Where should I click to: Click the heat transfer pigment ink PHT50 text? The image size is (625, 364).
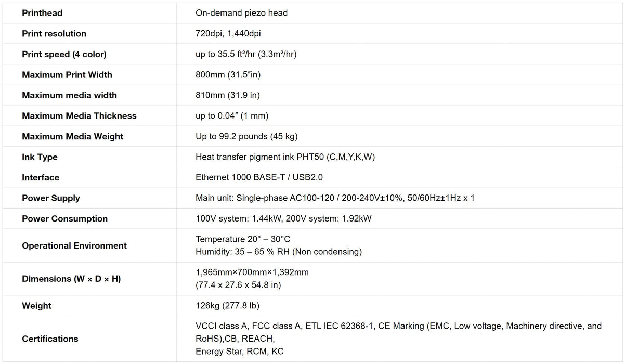tap(285, 157)
